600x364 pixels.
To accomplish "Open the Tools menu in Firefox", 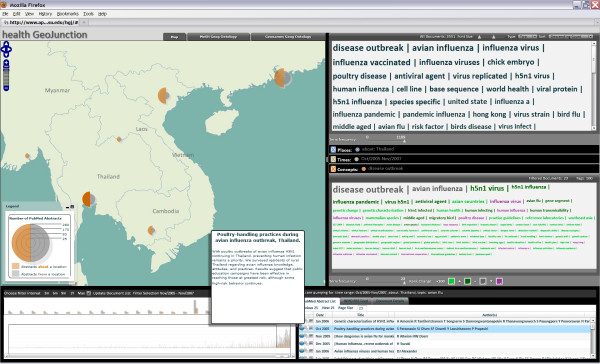I will pyautogui.click(x=88, y=14).
